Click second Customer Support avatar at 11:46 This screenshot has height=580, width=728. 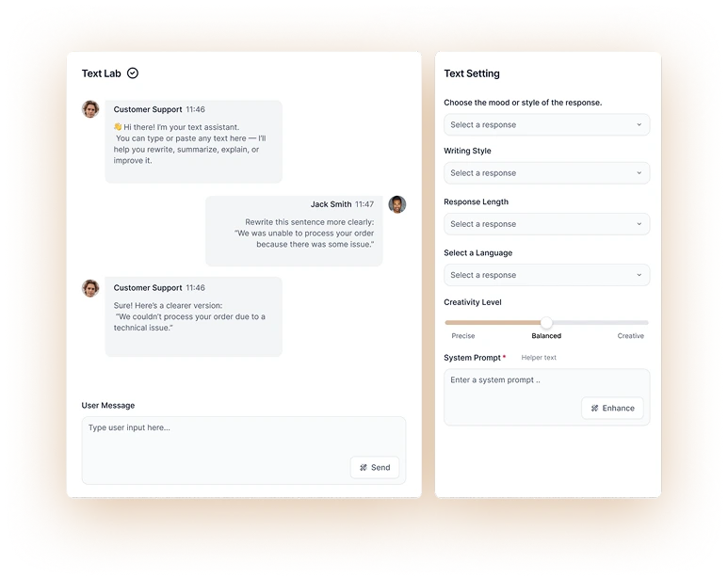(90, 288)
